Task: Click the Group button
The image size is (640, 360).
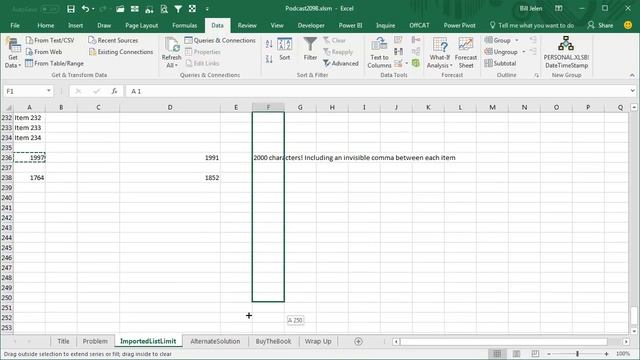Action: [498, 40]
